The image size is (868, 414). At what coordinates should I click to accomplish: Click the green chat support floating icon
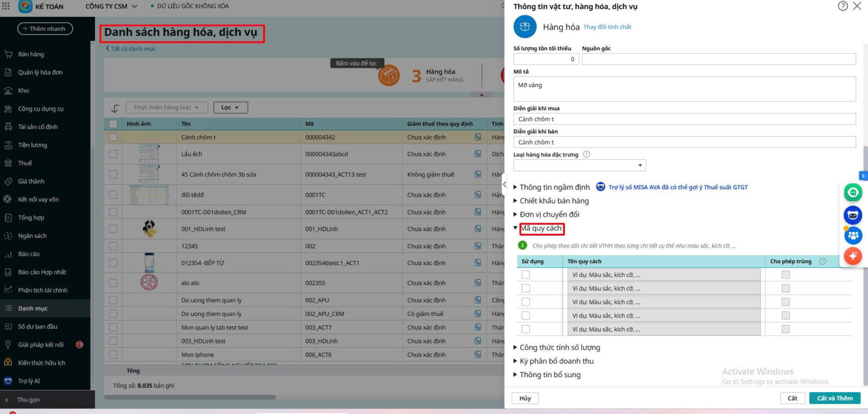click(853, 193)
